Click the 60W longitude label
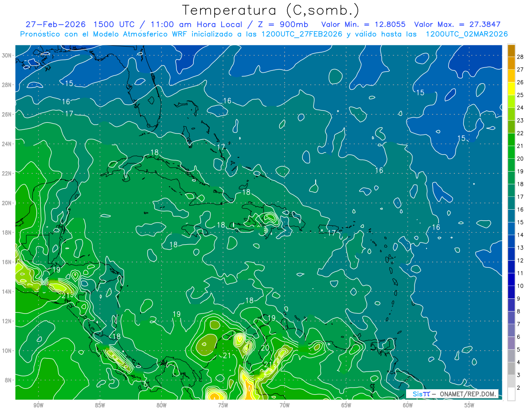532x411 pixels. click(x=408, y=405)
